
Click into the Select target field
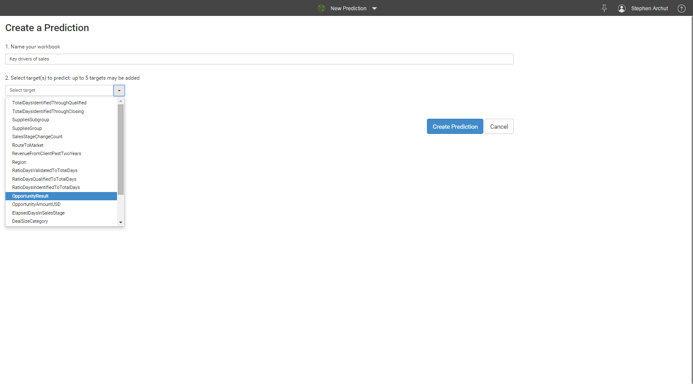(x=59, y=90)
